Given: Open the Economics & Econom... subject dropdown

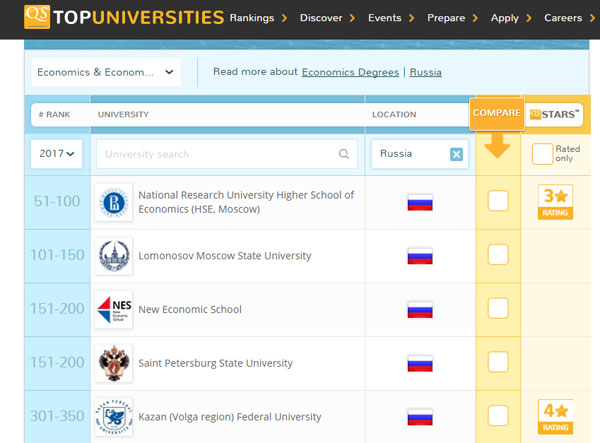Looking at the screenshot, I should pyautogui.click(x=106, y=72).
